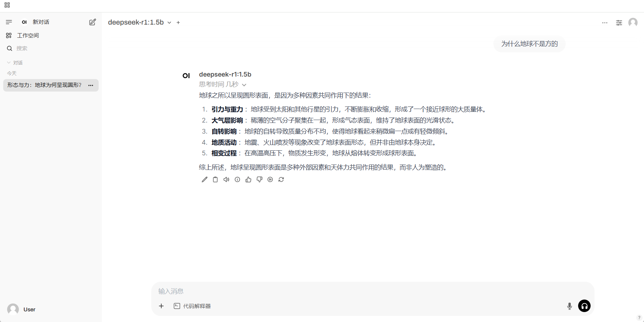
Task: Open the plus attachment menu in the input box
Action: [x=161, y=306]
